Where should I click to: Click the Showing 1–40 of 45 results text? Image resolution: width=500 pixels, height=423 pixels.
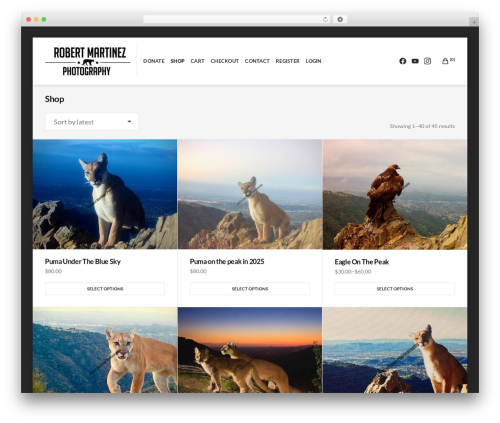click(422, 126)
